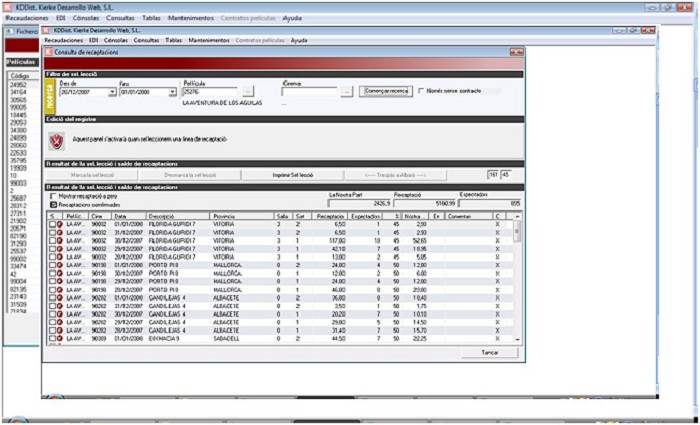700x425 pixels.
Task: Tick the checkbox of the SABADELL row
Action: (x=52, y=339)
